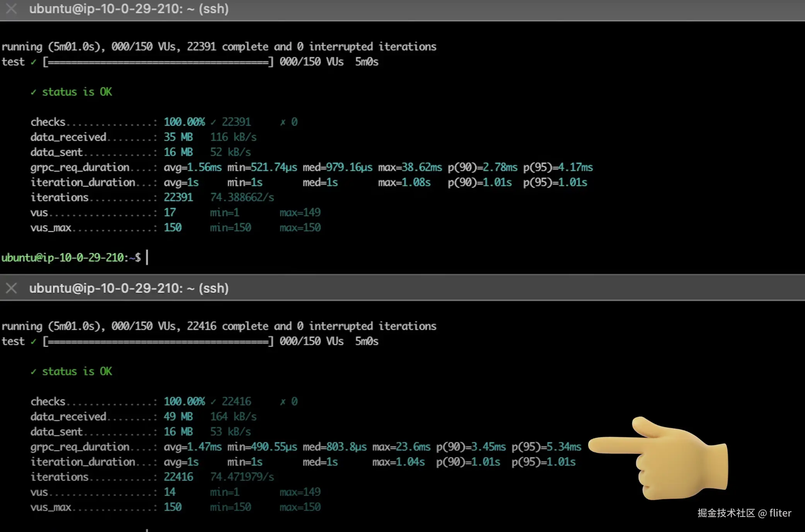This screenshot has height=532, width=805.
Task: Click the med=979.16µs value
Action: click(x=337, y=167)
